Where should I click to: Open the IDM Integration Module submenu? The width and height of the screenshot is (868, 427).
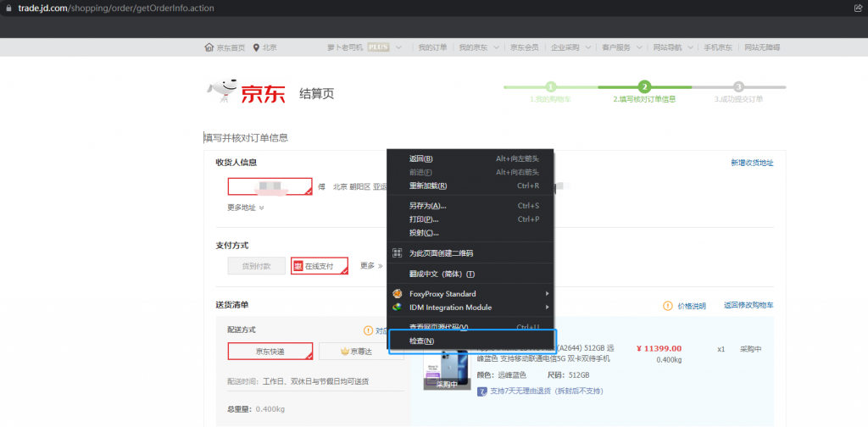[x=470, y=308]
